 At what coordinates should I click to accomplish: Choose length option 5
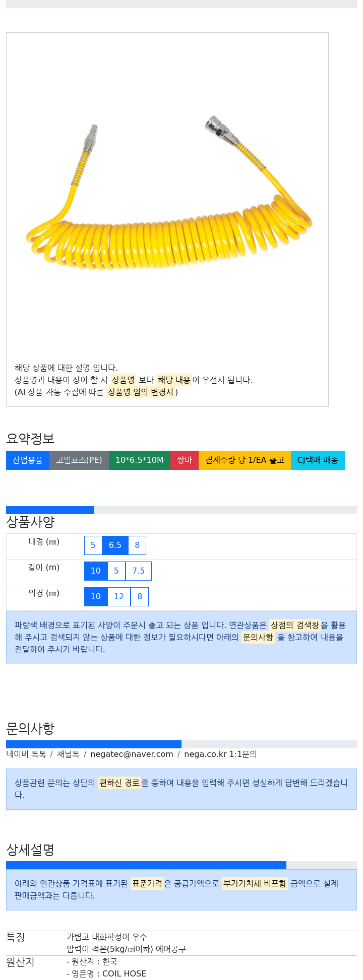pos(116,571)
